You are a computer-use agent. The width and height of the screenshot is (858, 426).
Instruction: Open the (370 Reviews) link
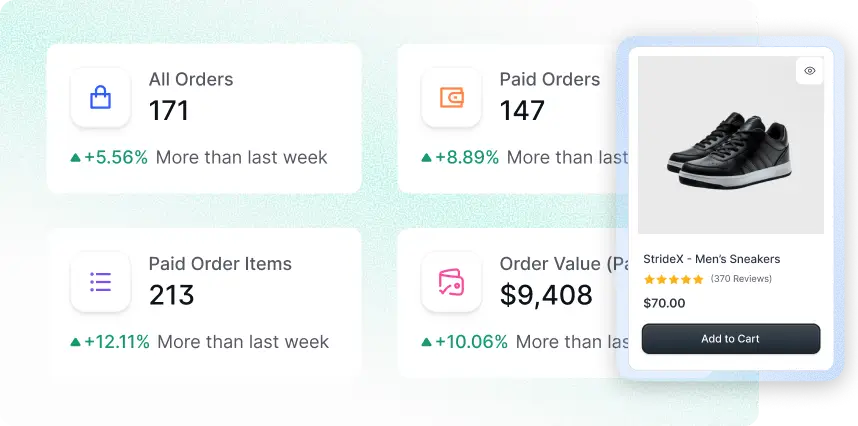[x=741, y=279]
